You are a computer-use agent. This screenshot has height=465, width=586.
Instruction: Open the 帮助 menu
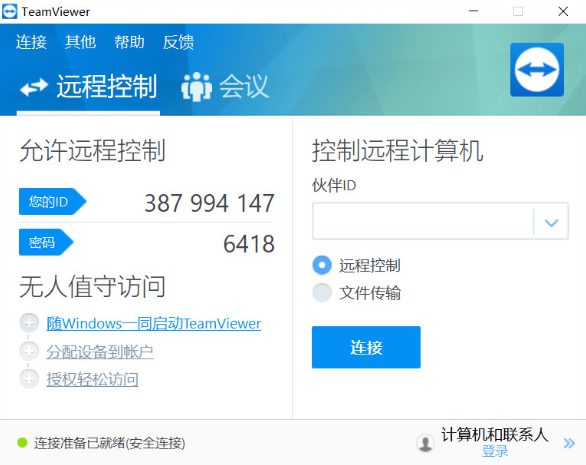tap(129, 42)
